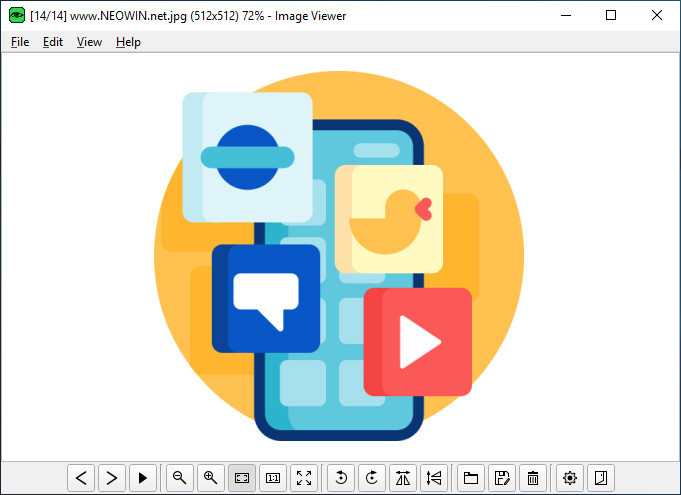Maximize the Image Viewer window
This screenshot has width=681, height=495.
(x=611, y=16)
